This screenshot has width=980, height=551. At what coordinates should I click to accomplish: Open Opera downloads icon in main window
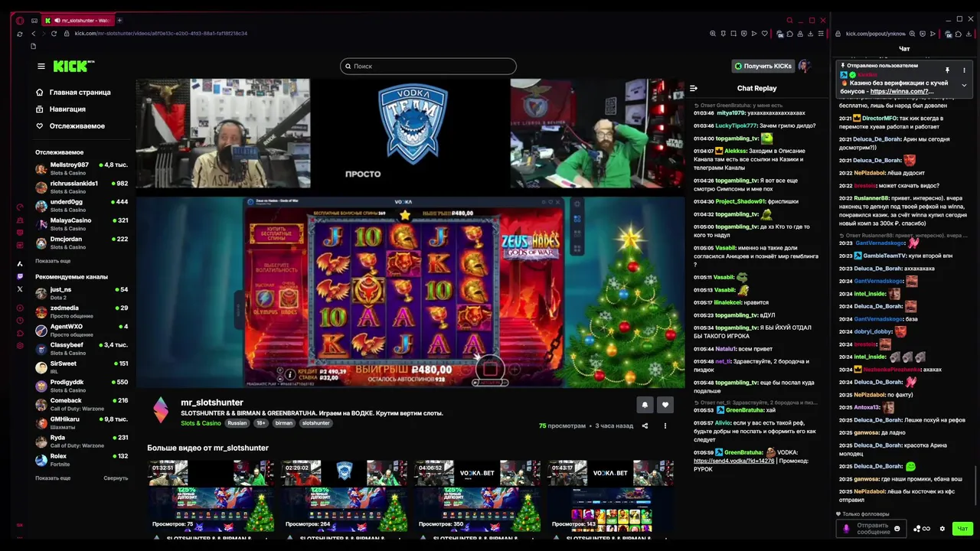[811, 34]
